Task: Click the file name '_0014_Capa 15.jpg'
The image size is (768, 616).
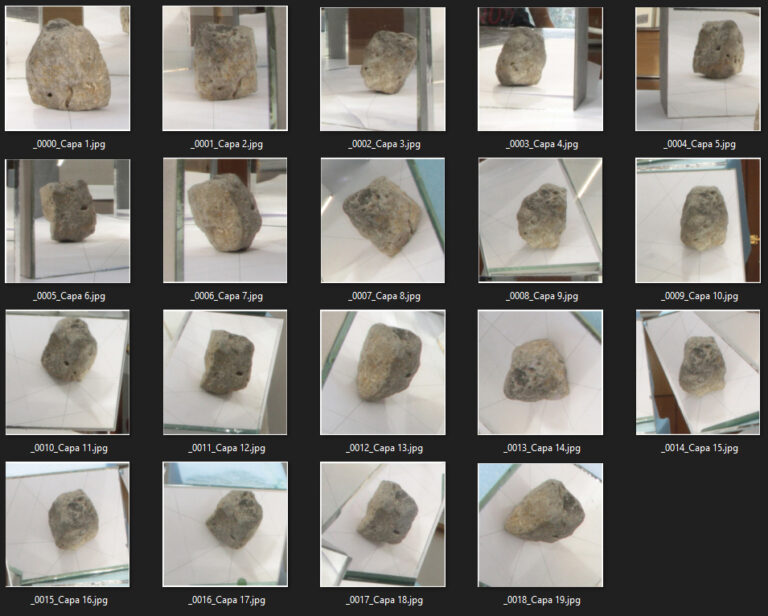Action: (700, 448)
